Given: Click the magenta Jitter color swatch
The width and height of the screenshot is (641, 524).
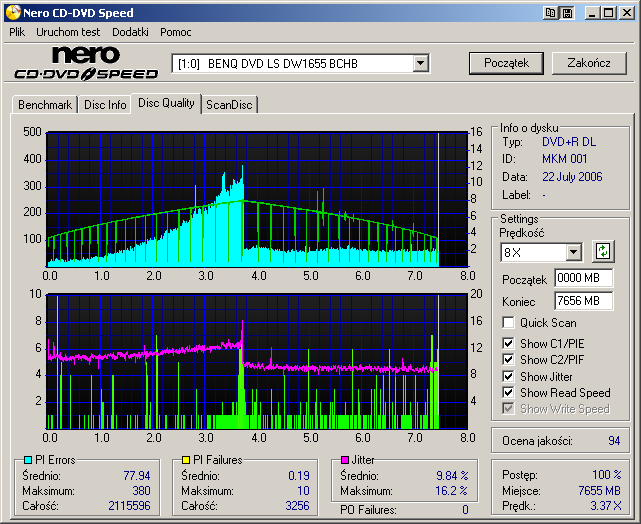Looking at the screenshot, I should [345, 460].
